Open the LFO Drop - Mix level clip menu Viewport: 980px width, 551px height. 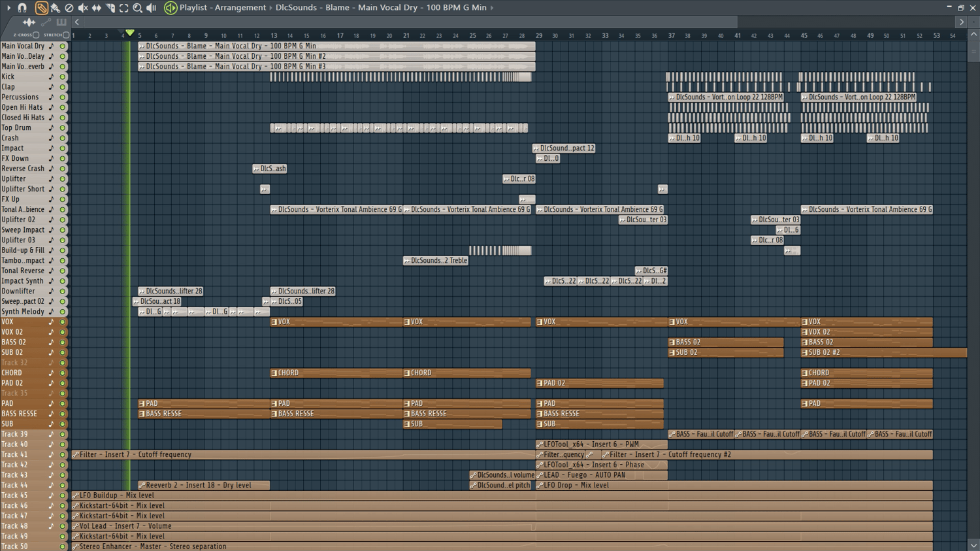[540, 486]
